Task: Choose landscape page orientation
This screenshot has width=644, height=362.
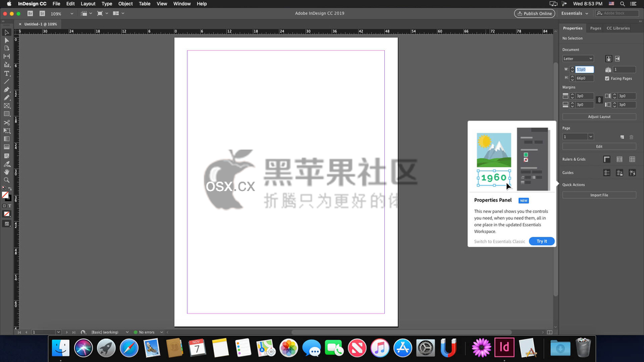Action: tap(618, 58)
